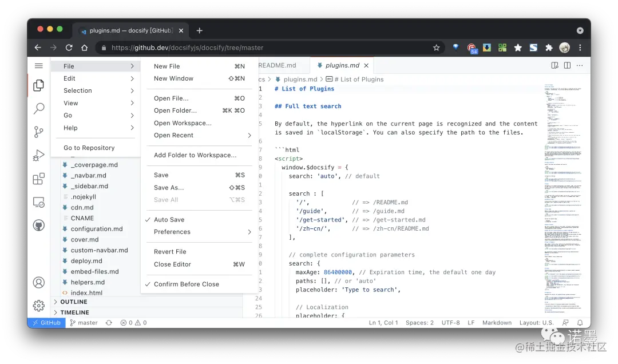The height and width of the screenshot is (364, 618).
Task: Open the Chrome three-dot menu
Action: tap(580, 48)
